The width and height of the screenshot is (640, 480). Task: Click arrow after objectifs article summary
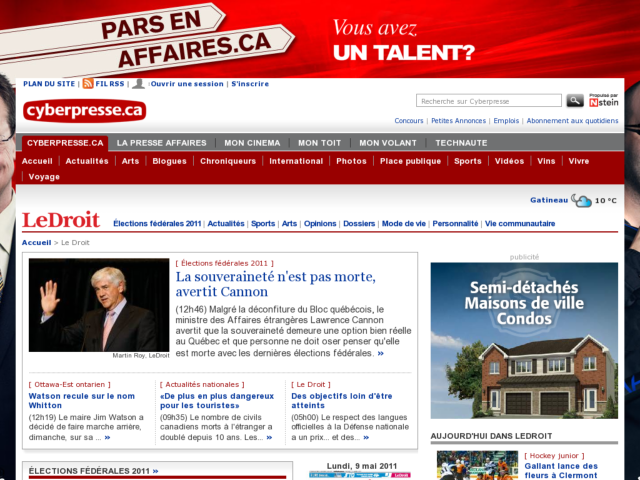coord(366,438)
